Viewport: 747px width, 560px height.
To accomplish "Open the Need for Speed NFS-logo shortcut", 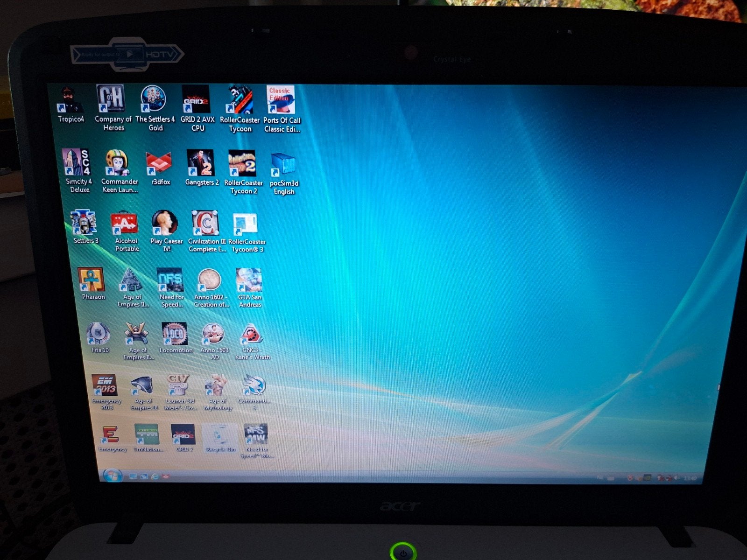I will [171, 287].
